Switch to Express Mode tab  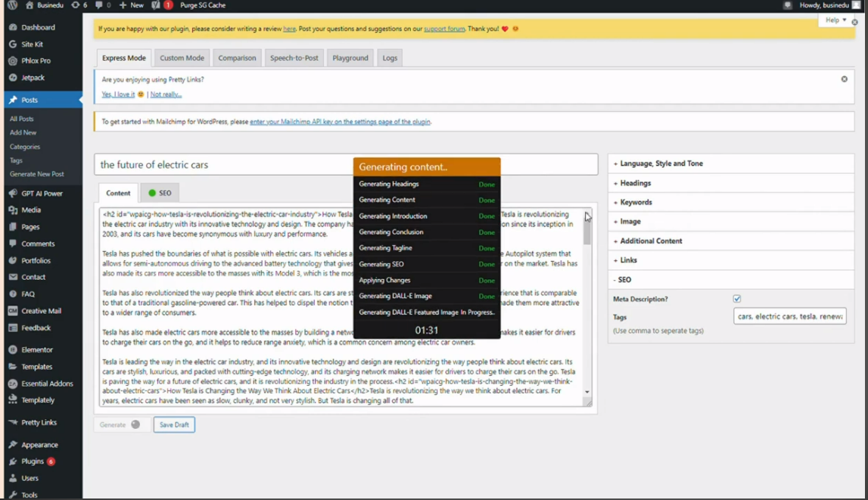pos(123,58)
